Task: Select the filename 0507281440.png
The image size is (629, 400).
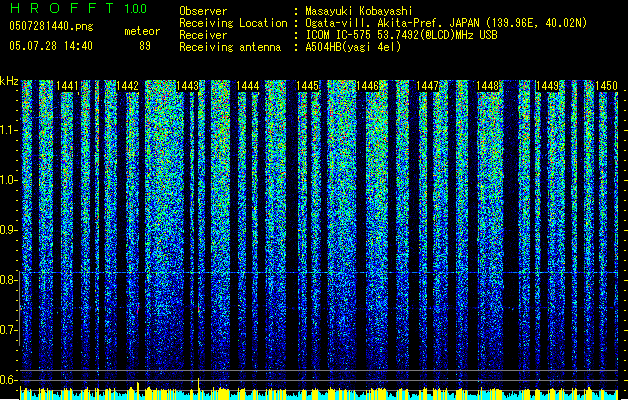Action: point(51,26)
